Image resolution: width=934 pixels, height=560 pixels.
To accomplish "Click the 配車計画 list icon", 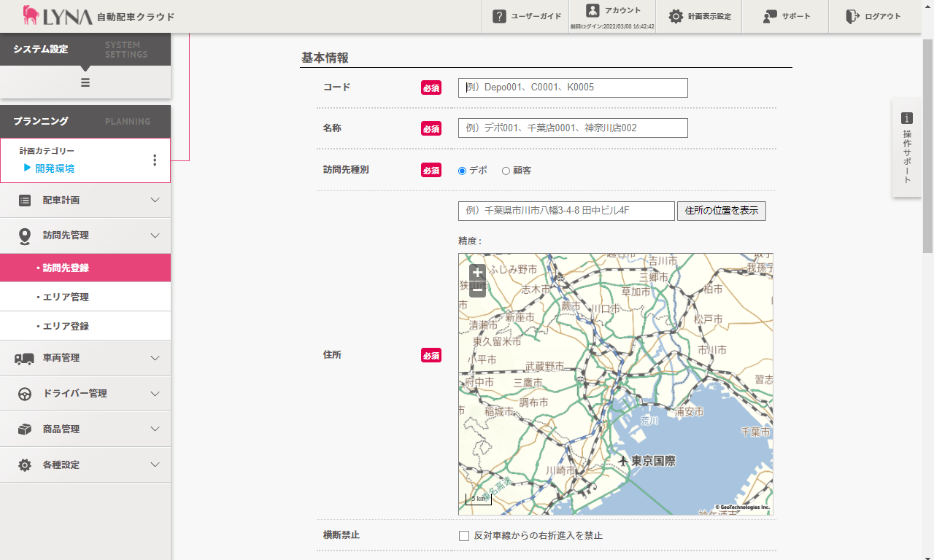I will click(x=25, y=200).
